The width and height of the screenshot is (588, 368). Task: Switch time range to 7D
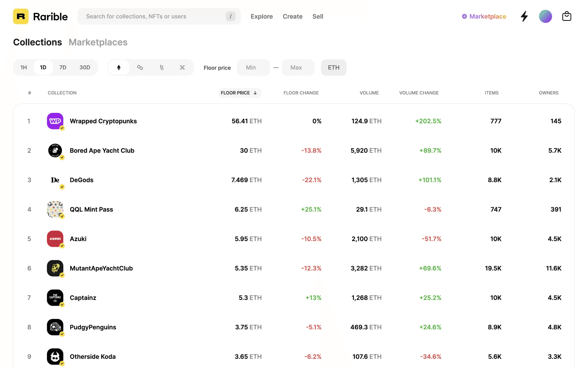pyautogui.click(x=63, y=67)
